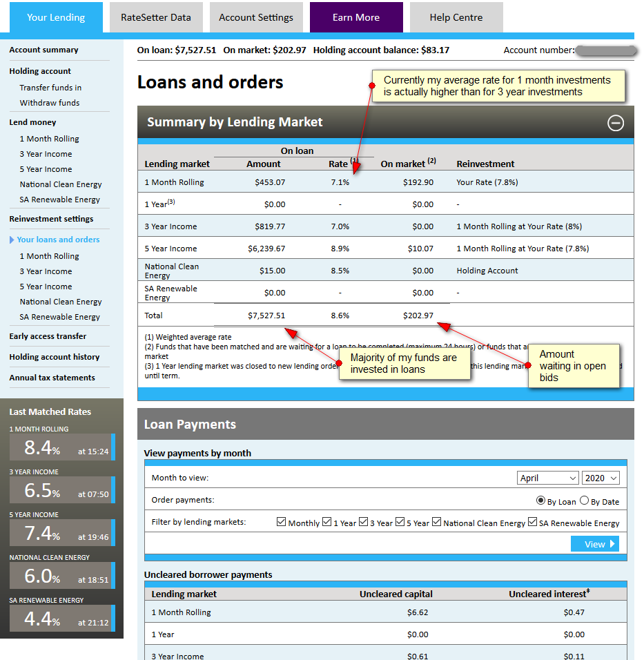Viewport: 644px width, 660px height.
Task: Click the Total on loan amount $7,527.51 in the table
Action: [x=266, y=316]
